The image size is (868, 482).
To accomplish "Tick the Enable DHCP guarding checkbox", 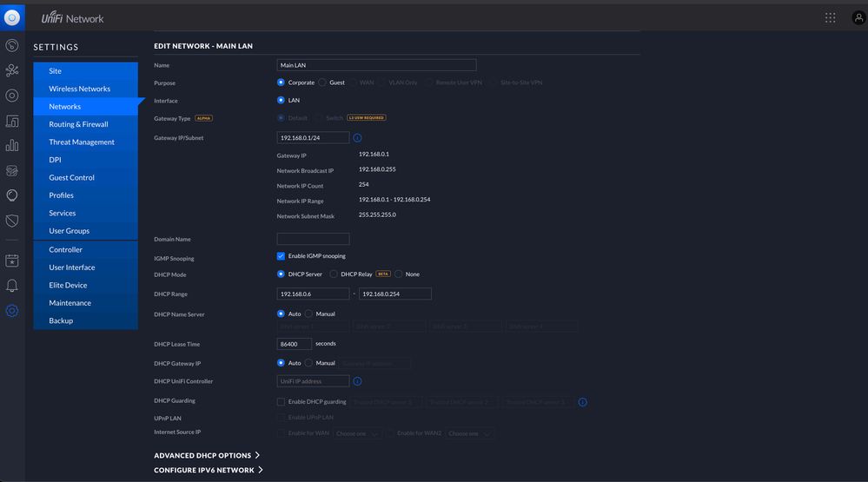I will point(281,402).
